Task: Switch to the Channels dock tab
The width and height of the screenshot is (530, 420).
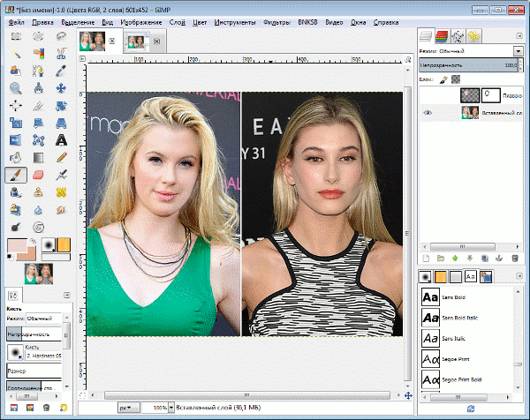Action: click(x=442, y=36)
